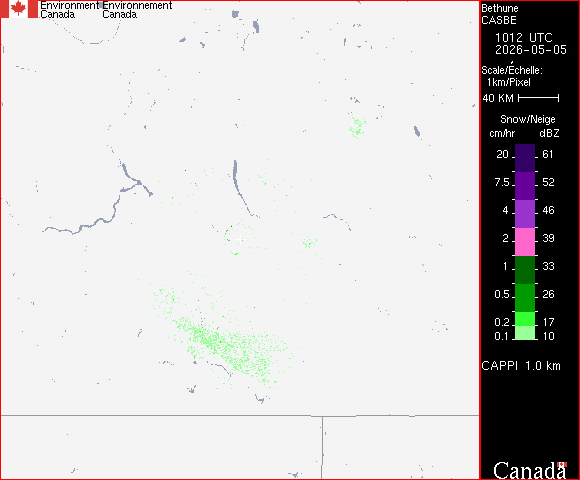Screen dimensions: 580x480
Task: Click the 40 KM scale bar
Action: 539,98
